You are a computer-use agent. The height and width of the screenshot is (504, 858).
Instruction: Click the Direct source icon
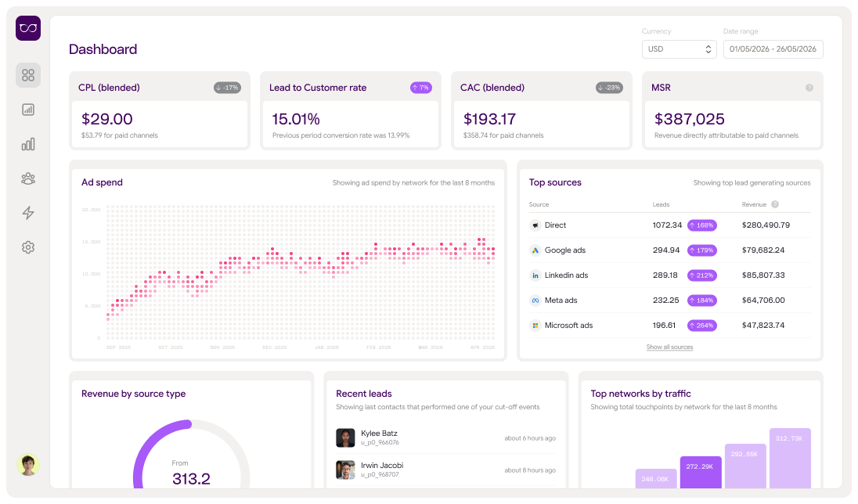535,225
